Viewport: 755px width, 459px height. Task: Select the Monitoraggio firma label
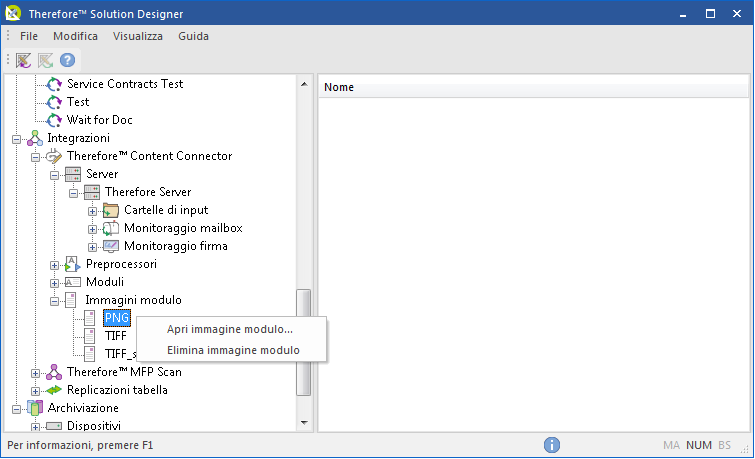[176, 246]
